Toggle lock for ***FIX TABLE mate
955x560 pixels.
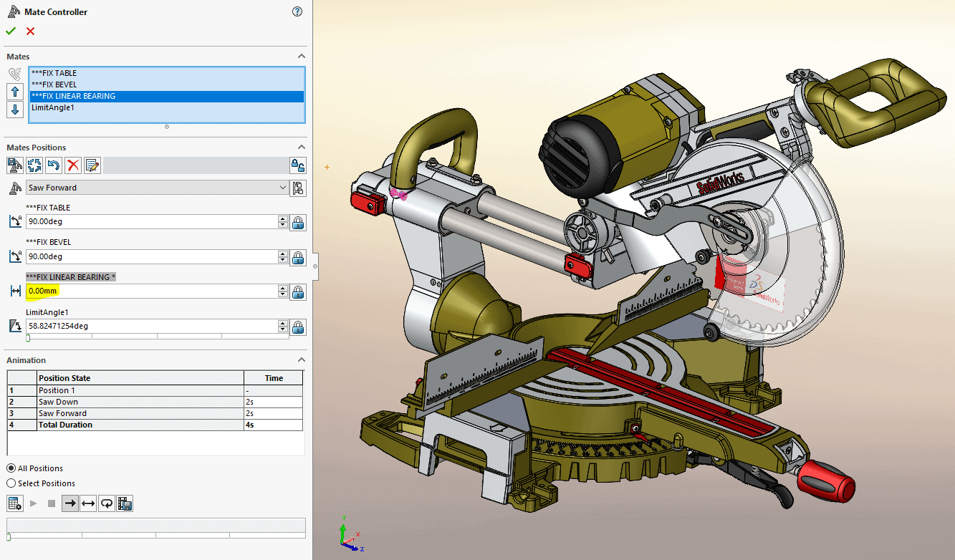pyautogui.click(x=298, y=222)
